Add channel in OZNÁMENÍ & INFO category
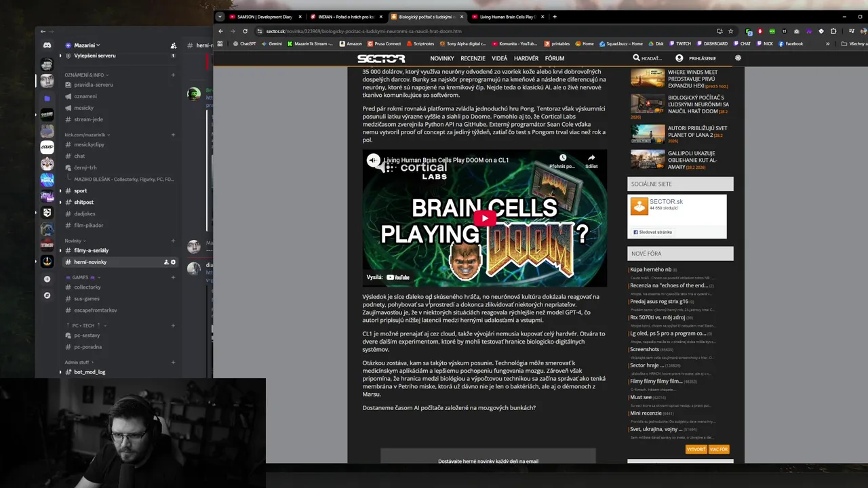 click(173, 75)
